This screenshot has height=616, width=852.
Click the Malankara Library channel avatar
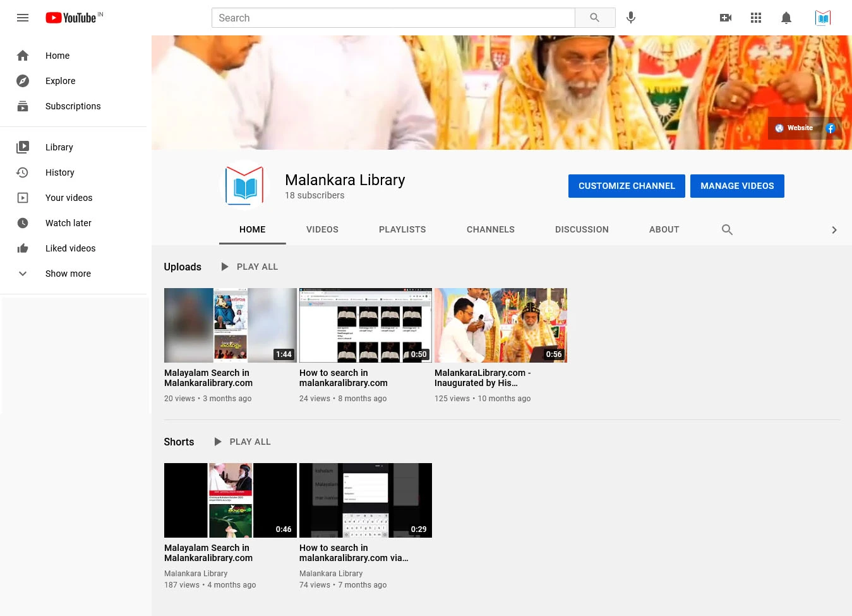(244, 186)
